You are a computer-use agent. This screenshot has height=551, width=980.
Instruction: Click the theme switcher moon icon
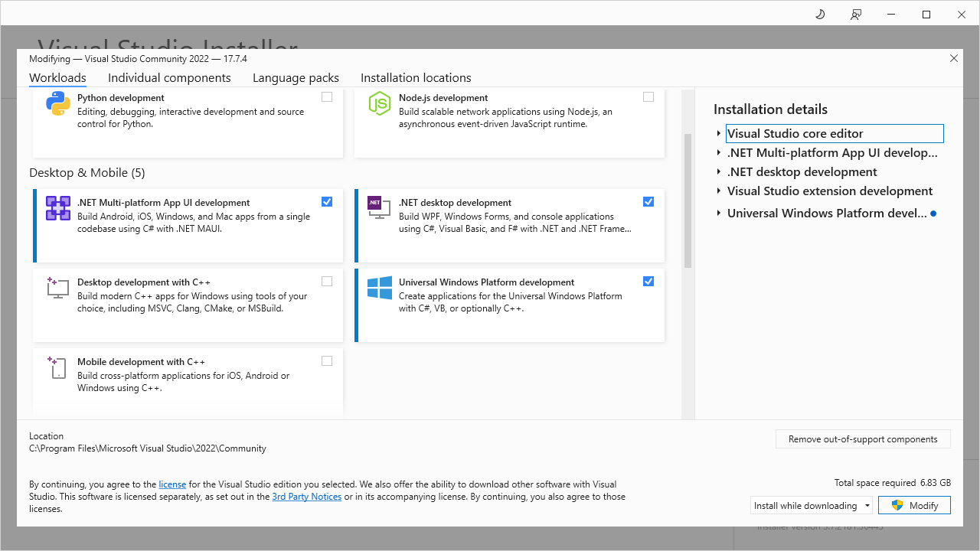click(819, 14)
